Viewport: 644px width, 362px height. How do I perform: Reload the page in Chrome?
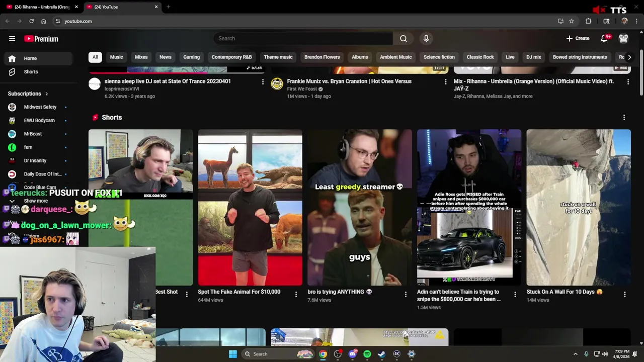(x=31, y=21)
